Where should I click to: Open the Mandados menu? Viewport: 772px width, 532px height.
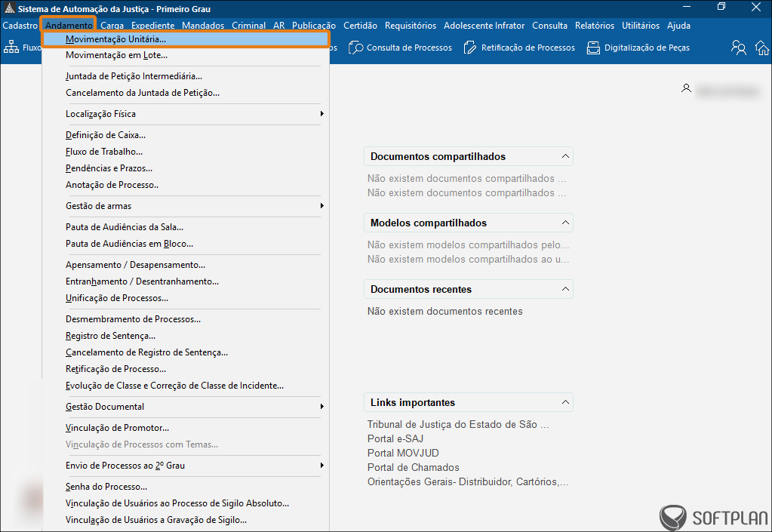tap(203, 26)
